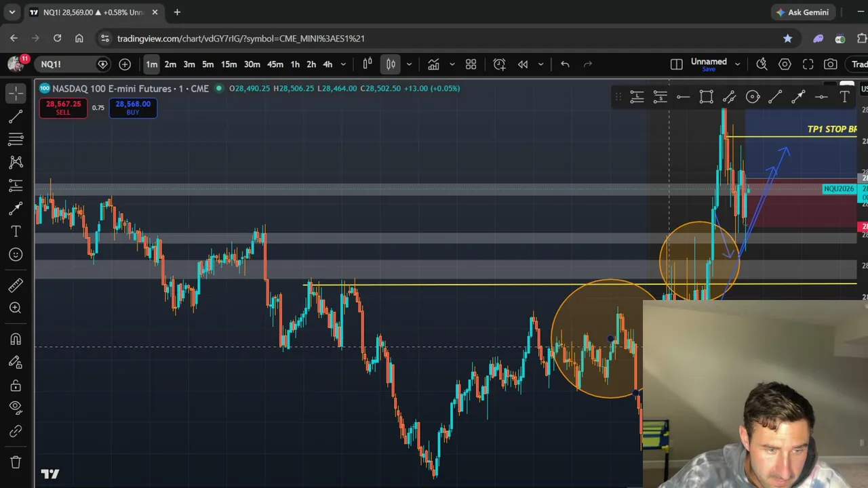Click the TradingView logo on the chart
The width and height of the screenshot is (868, 488).
pos(50,474)
